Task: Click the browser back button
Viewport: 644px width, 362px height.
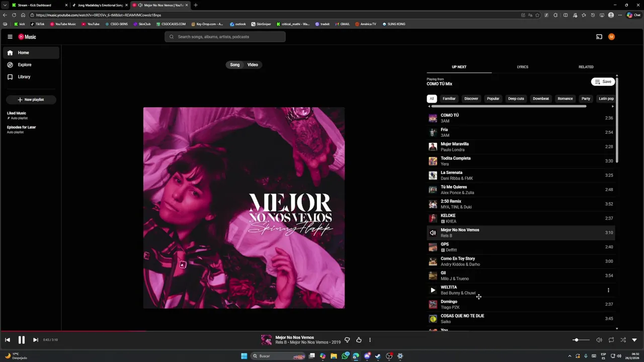Action: 5,15
